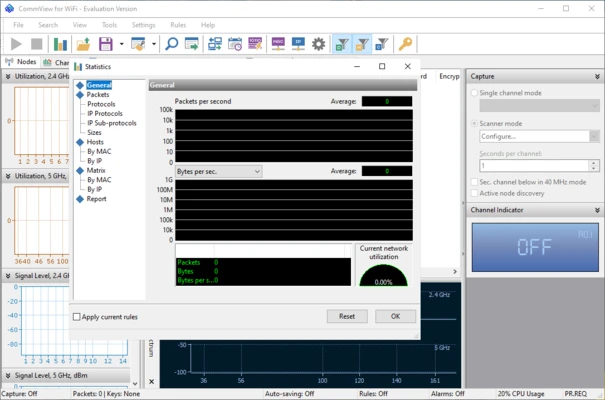Screen dimensions: 605x400
Task: Open the Search menu
Action: point(48,25)
